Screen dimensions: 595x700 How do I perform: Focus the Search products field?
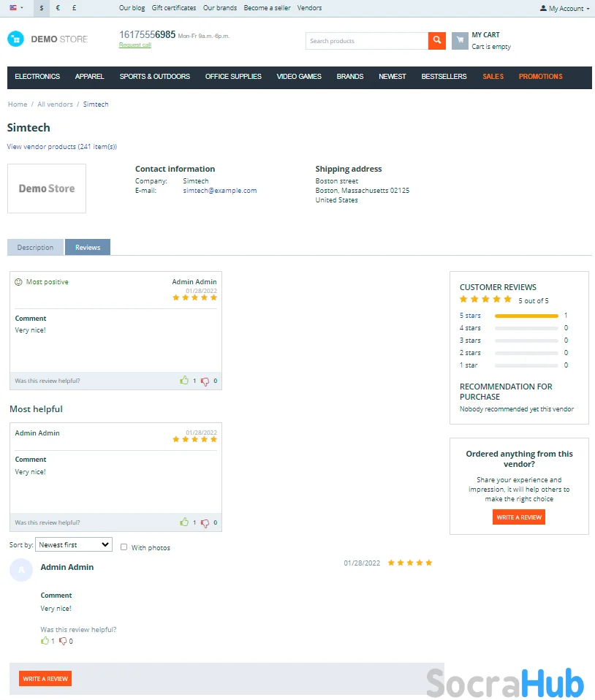pos(367,41)
